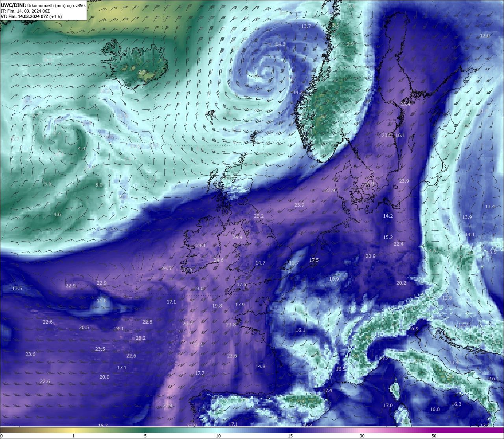Select the 23.4 value over the Baltic
The height and width of the screenshot is (439, 504).
405,104
